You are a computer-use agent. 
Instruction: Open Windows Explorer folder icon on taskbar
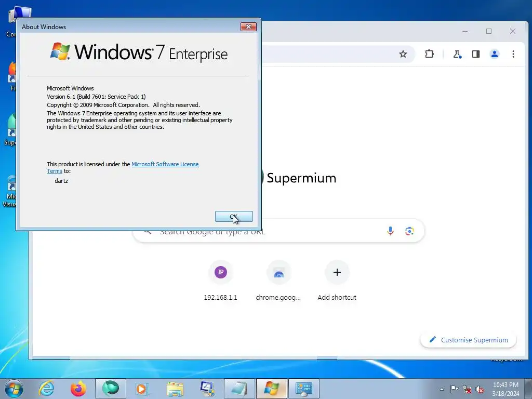(x=175, y=389)
